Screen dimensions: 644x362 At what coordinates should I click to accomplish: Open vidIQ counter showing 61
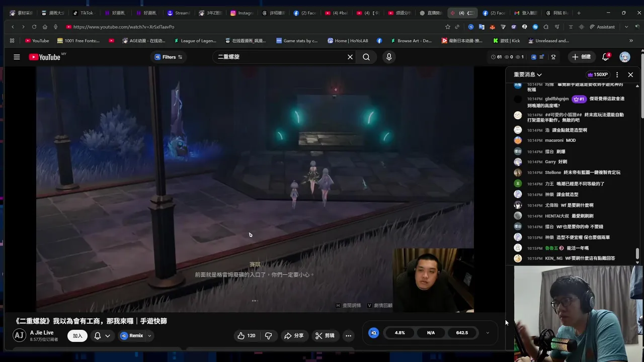(x=496, y=57)
